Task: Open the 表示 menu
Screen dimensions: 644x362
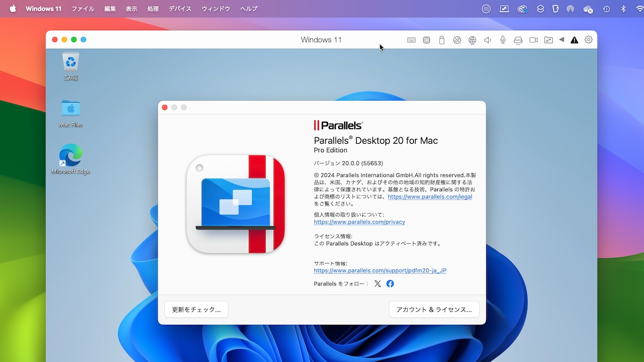Action: (x=131, y=9)
